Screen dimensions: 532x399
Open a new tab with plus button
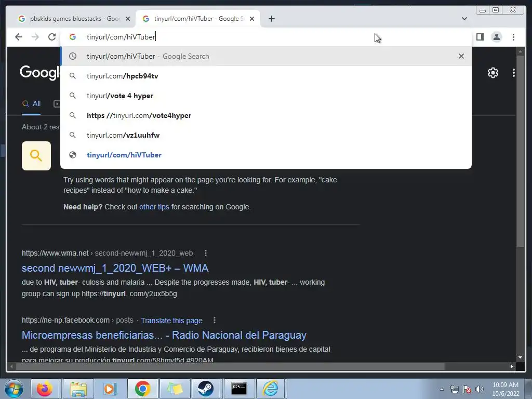click(271, 19)
